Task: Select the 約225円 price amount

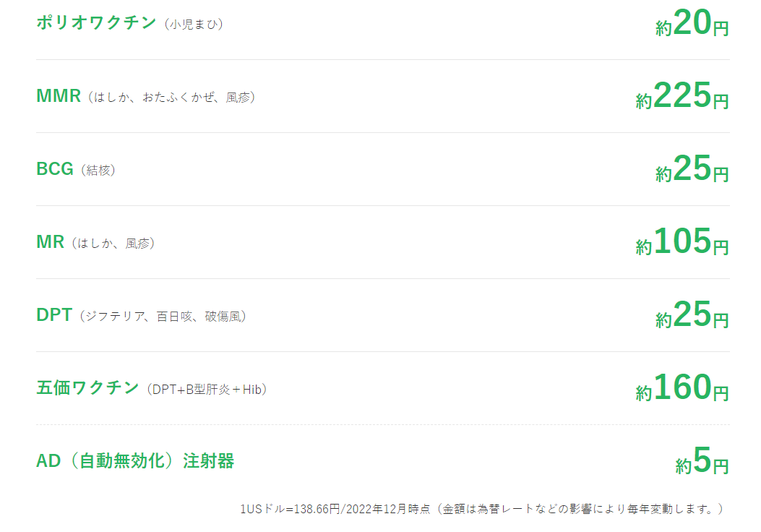Action: point(682,95)
